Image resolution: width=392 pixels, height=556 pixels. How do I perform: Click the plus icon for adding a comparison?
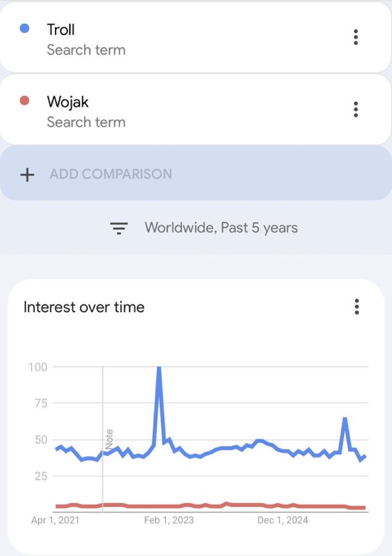coord(28,174)
